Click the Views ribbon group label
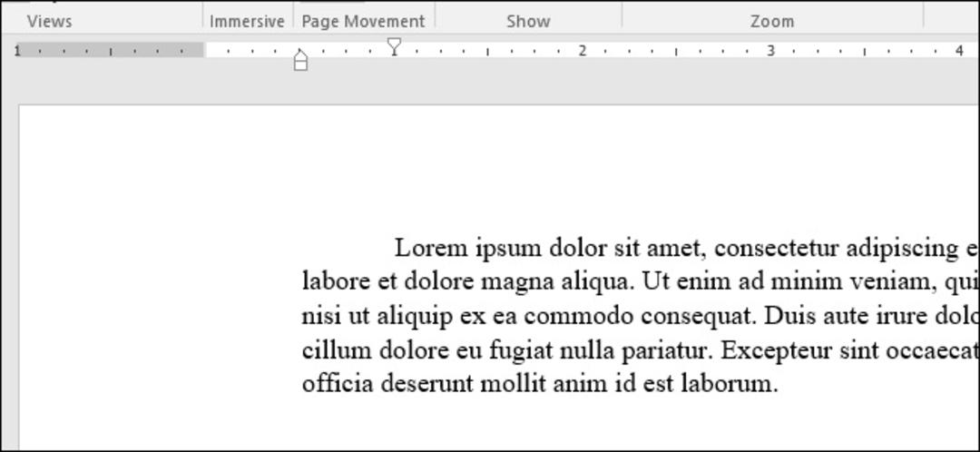Screen dimensions: 980x452 [49, 21]
